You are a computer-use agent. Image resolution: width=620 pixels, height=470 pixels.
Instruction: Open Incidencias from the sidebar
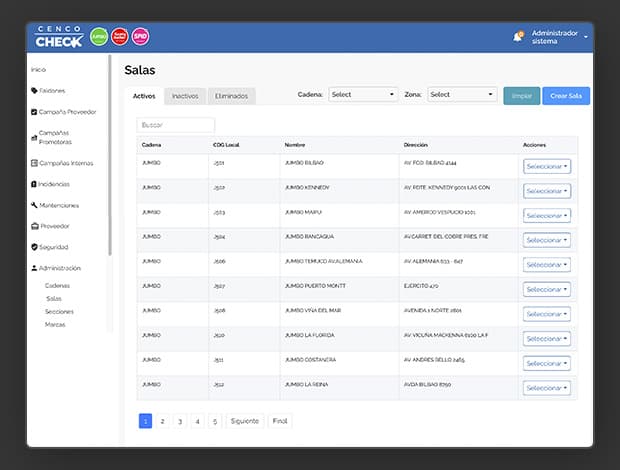(x=54, y=184)
